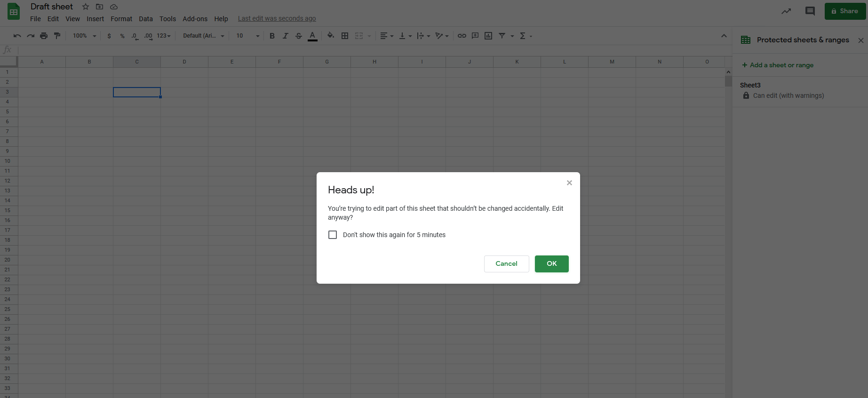Format as percent icon

[122, 36]
